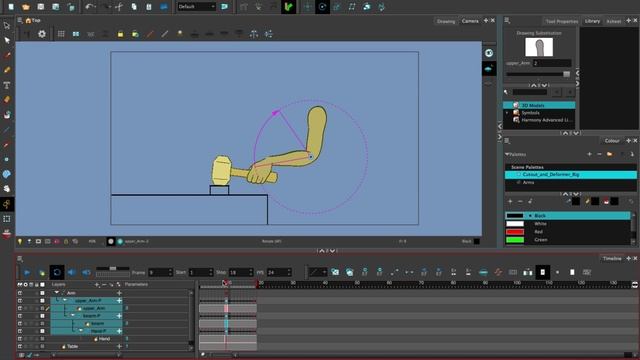Open the Default workspace dropdown
This screenshot has height=360, width=640.
coord(196,7)
